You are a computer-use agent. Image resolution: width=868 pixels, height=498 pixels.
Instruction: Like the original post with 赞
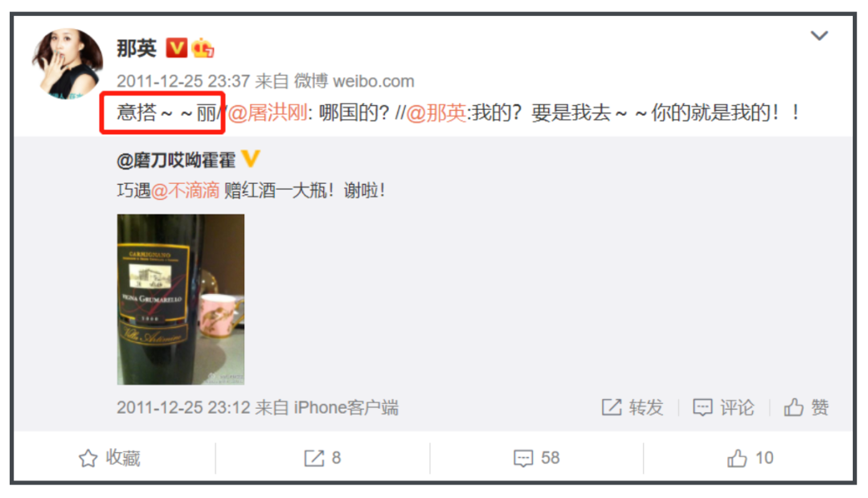(806, 407)
